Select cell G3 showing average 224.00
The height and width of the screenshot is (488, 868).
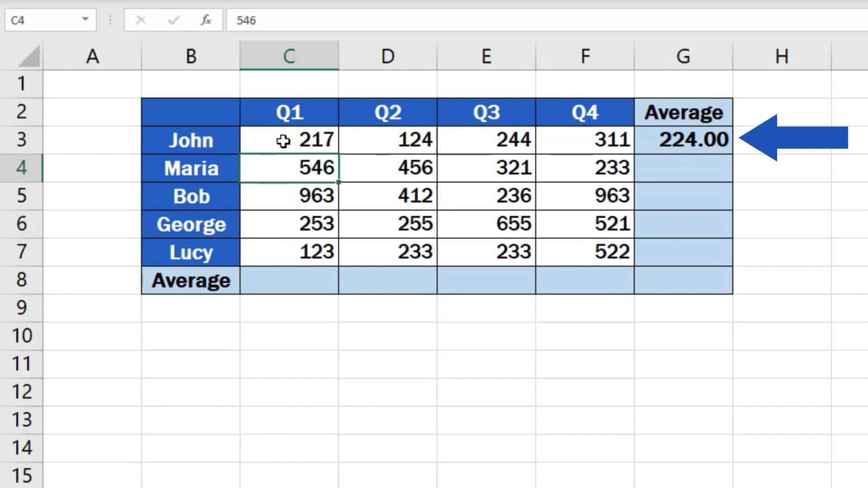(x=682, y=140)
